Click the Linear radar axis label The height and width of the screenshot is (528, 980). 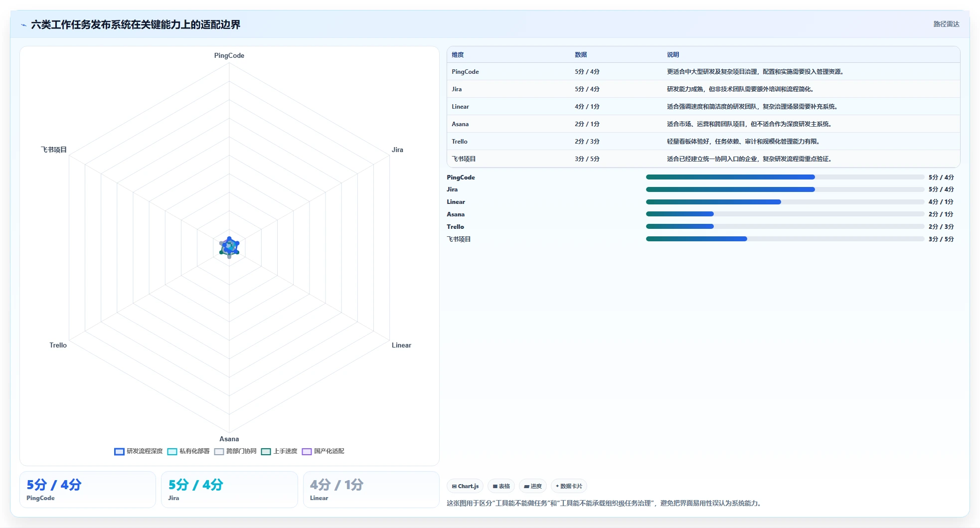(401, 345)
